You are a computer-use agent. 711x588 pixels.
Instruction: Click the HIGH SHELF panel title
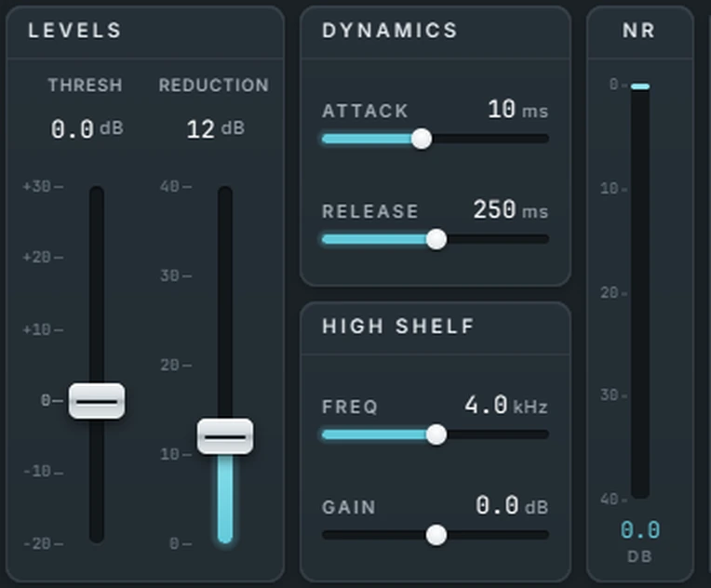point(398,327)
